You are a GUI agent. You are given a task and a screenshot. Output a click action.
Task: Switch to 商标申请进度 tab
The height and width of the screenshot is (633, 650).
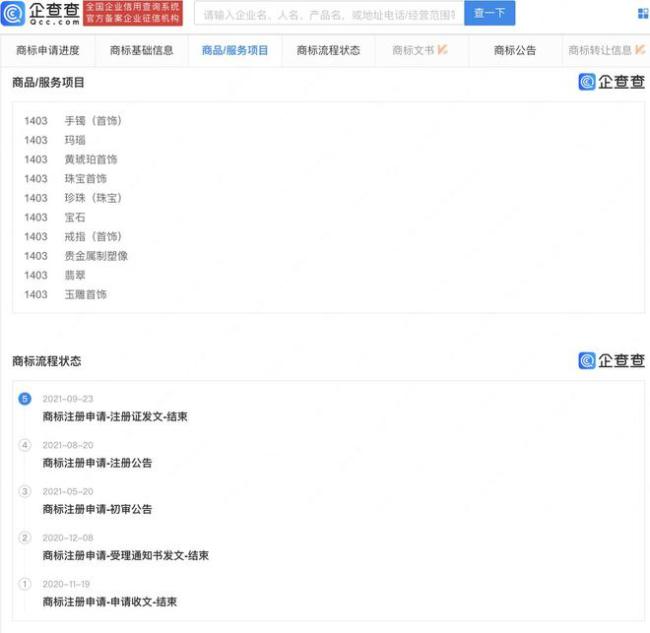pos(47,50)
